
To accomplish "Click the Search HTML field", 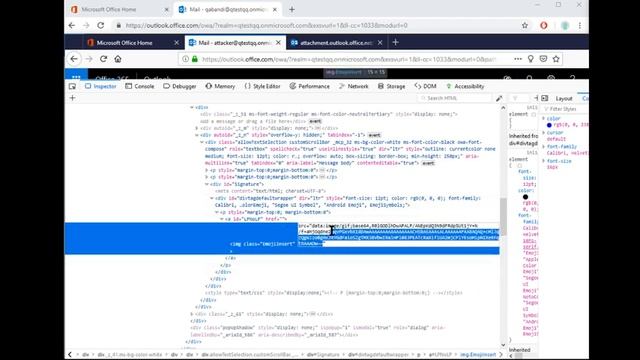I will click(x=456, y=98).
